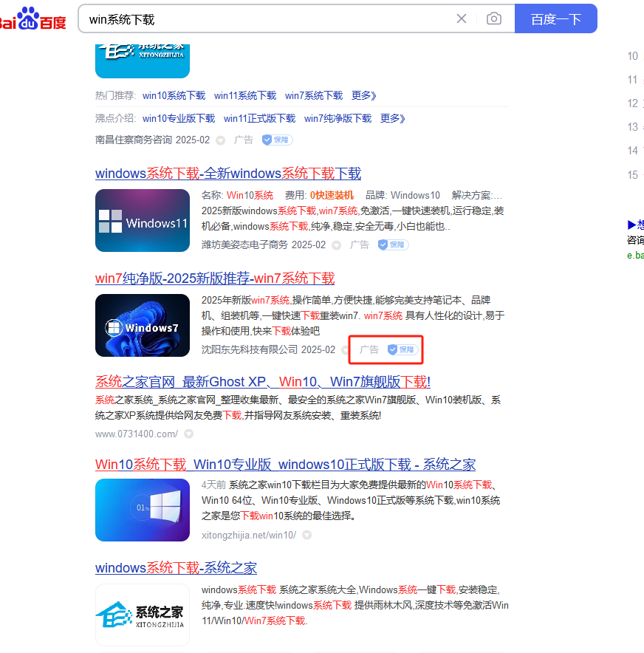
Task: Open the win7系统下载 link in 热门推荐
Action: coord(314,96)
